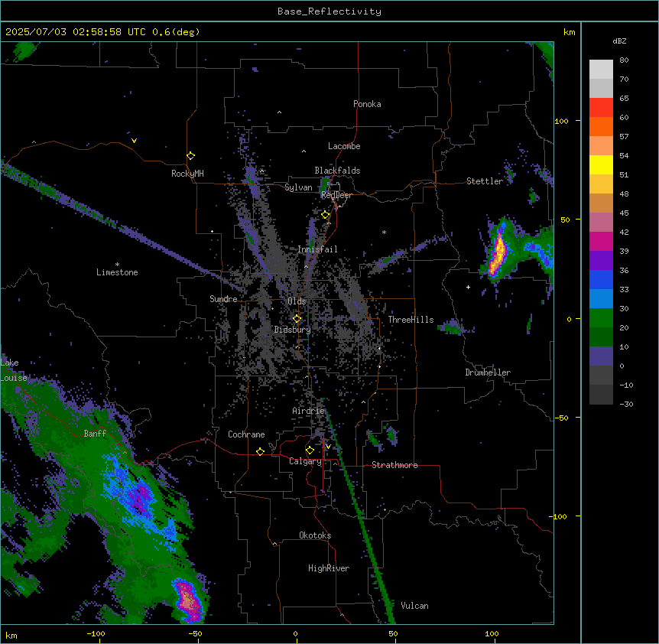Click the RockyMH label
659x644 pixels.
point(187,174)
